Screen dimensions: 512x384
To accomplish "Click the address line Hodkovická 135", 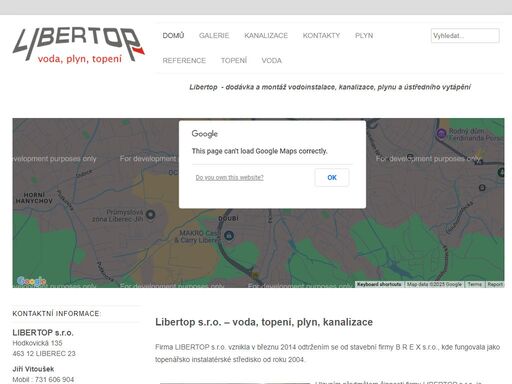I will coord(37,343).
